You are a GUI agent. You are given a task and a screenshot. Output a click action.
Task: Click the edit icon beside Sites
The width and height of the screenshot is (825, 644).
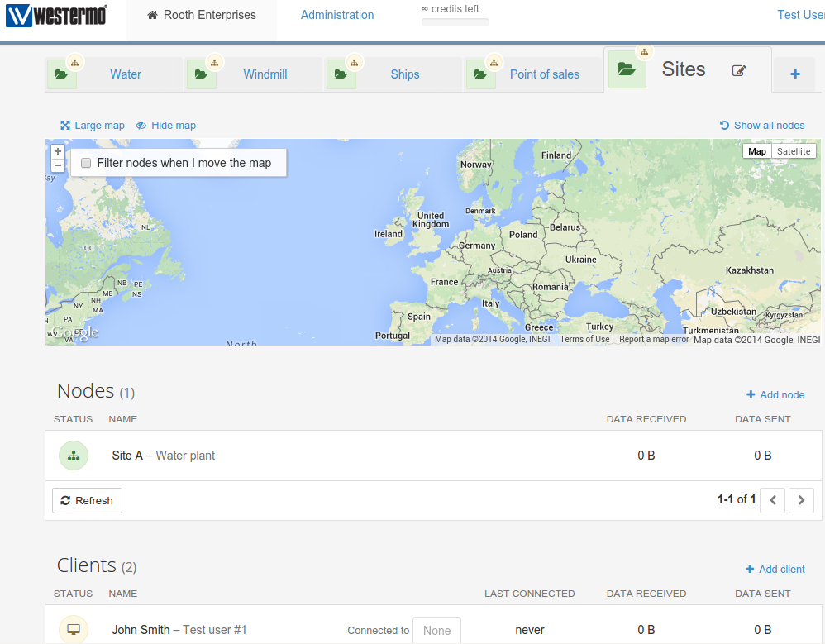click(739, 71)
